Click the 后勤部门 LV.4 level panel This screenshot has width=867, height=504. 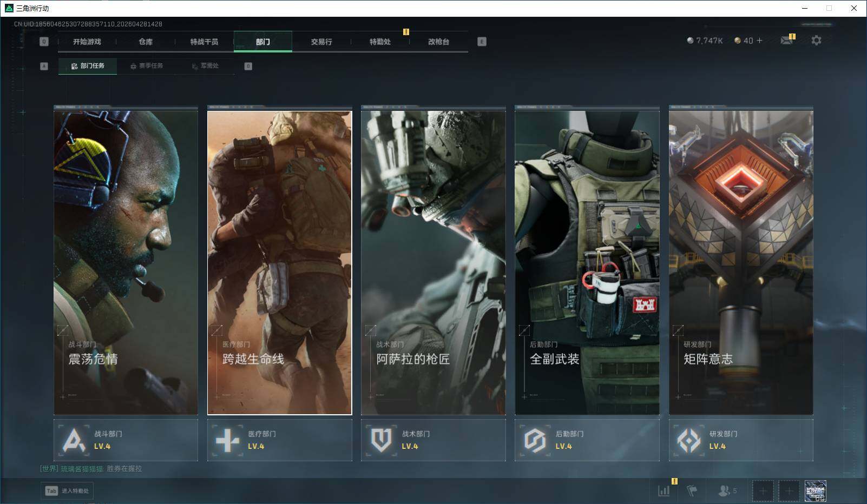587,440
